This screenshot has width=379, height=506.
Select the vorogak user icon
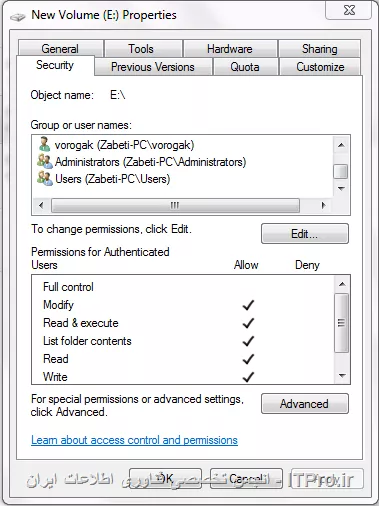click(x=44, y=144)
